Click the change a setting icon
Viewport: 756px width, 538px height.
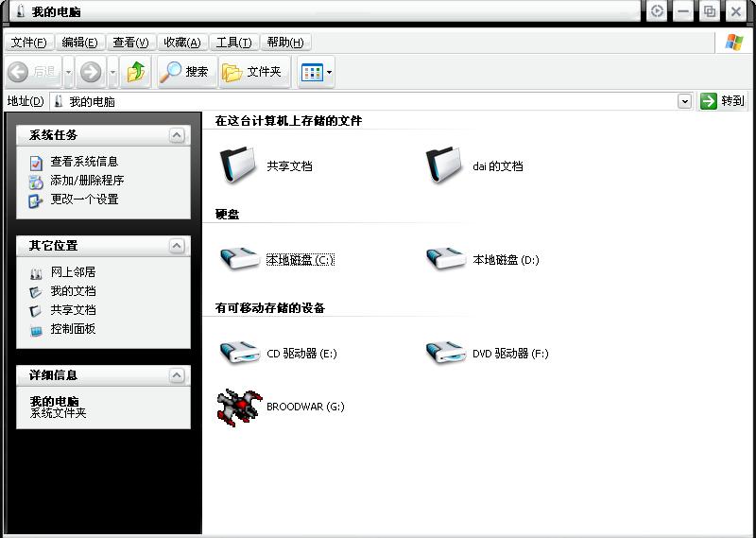(x=36, y=200)
